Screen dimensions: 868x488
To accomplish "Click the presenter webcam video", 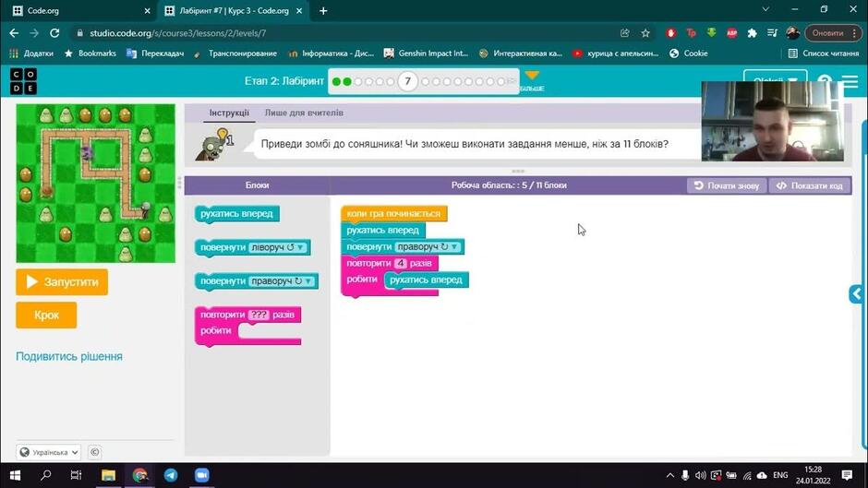I will 773,121.
